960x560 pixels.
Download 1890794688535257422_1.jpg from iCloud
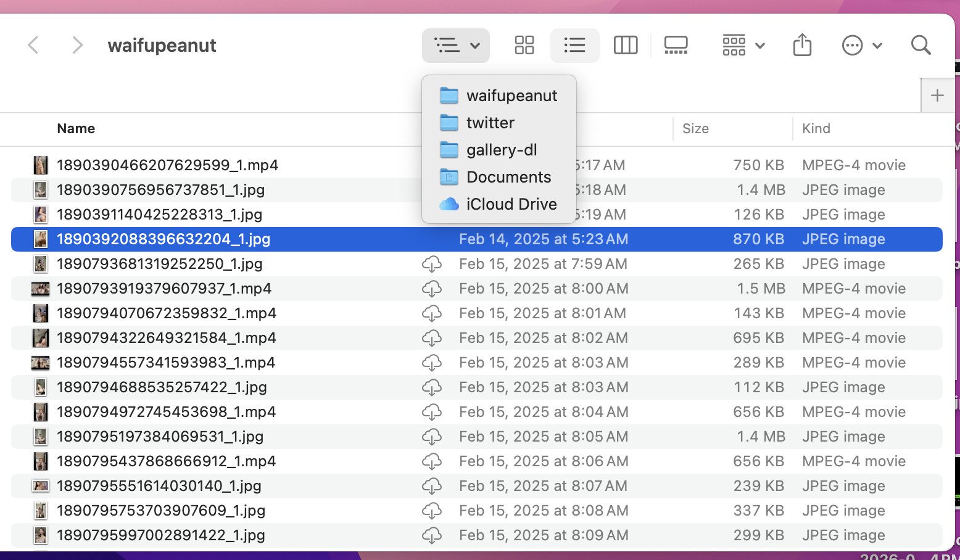coord(432,387)
